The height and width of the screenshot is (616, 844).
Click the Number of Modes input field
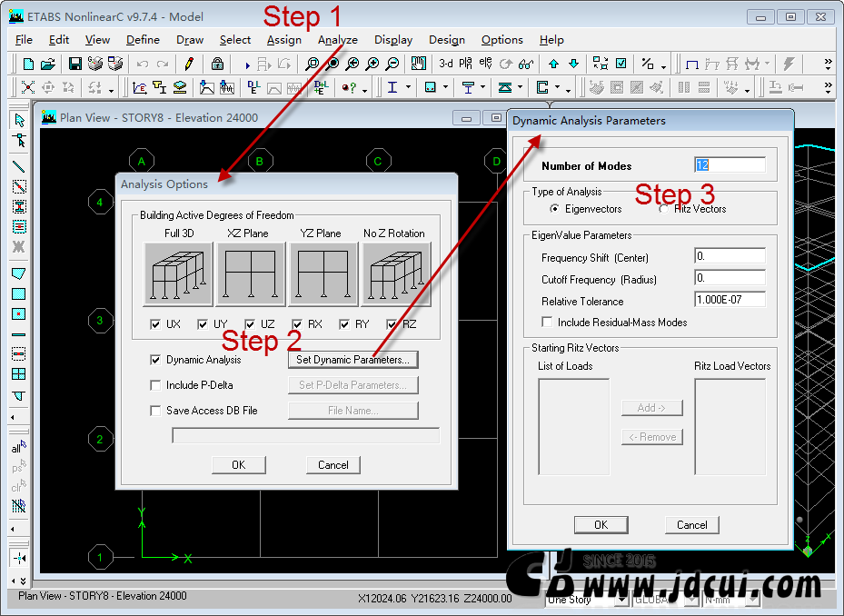tap(730, 165)
